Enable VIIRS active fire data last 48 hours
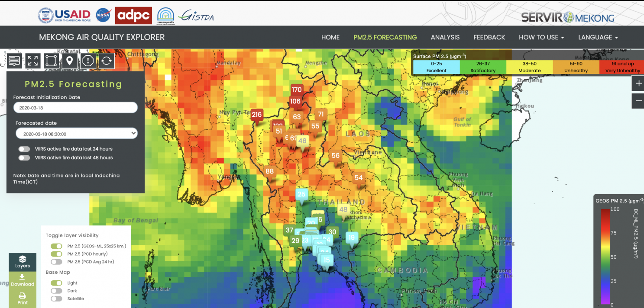This screenshot has width=644, height=308. pos(24,158)
